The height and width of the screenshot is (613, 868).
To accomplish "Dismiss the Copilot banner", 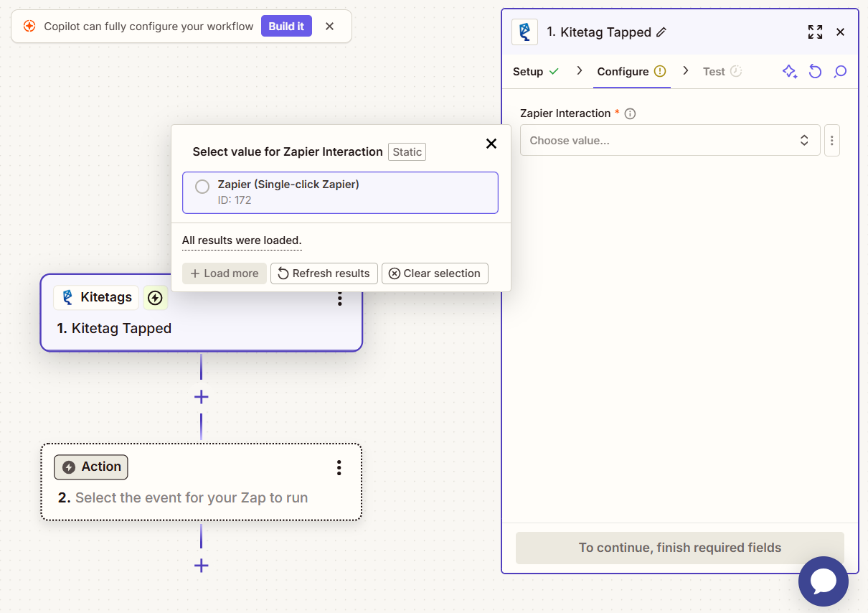I will pos(330,27).
